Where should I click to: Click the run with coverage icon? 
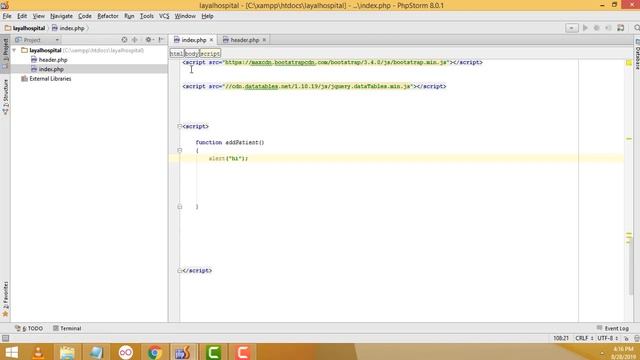pyautogui.click(x=608, y=28)
